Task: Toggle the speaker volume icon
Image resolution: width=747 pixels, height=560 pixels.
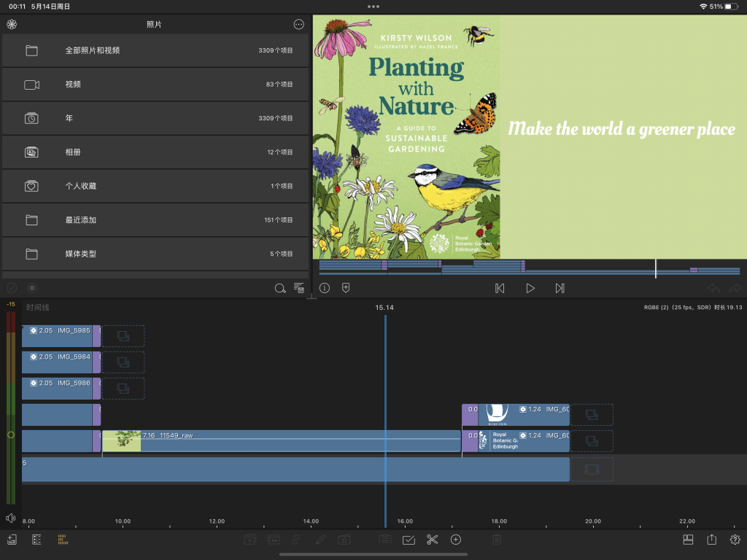Action: (10, 518)
